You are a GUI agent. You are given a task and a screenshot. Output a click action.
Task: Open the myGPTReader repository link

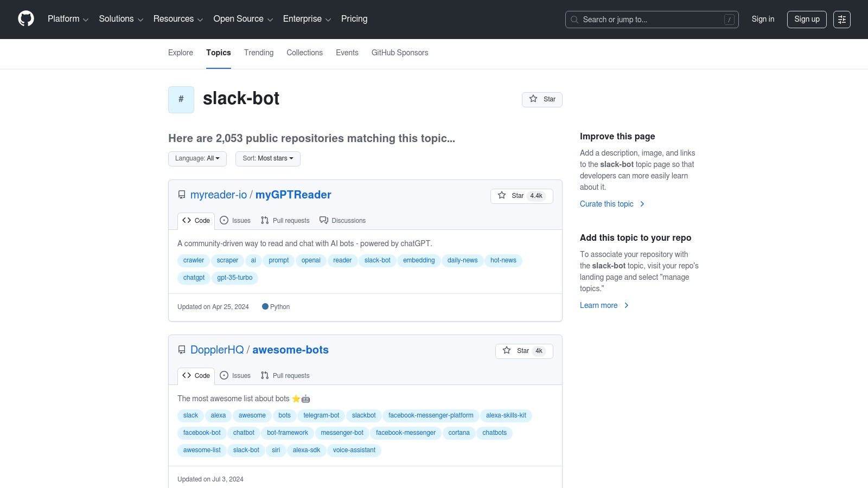tap(293, 195)
